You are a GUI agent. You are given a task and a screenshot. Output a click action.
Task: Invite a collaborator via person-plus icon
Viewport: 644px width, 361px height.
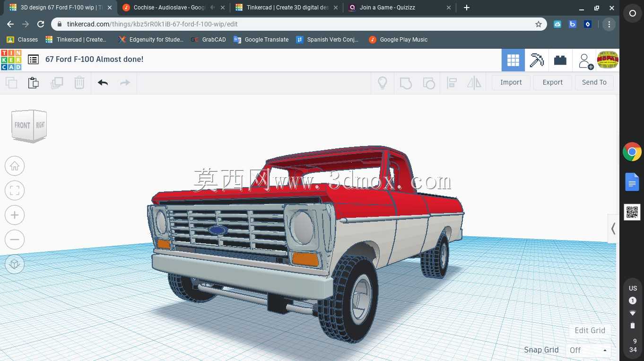585,60
